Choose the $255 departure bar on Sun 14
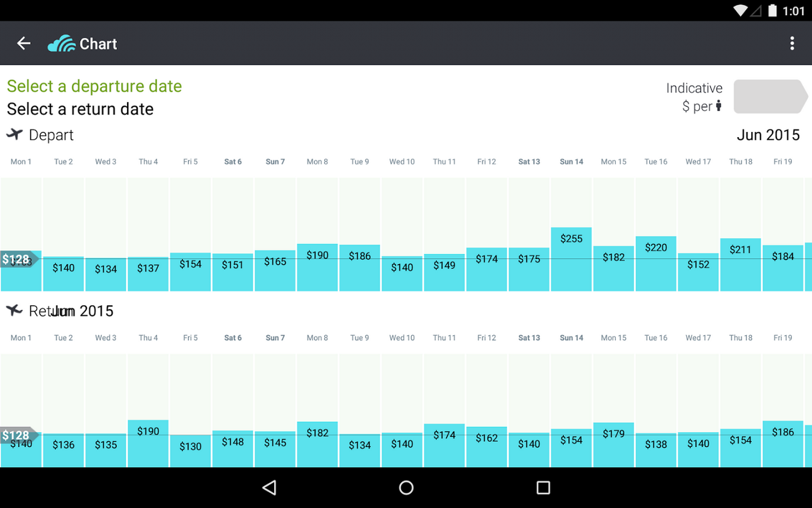 coord(571,259)
